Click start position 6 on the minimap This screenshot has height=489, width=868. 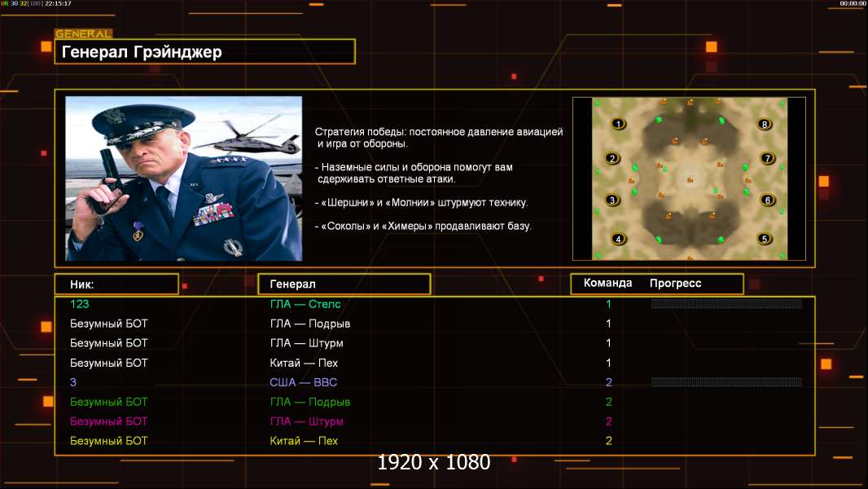[x=768, y=200]
